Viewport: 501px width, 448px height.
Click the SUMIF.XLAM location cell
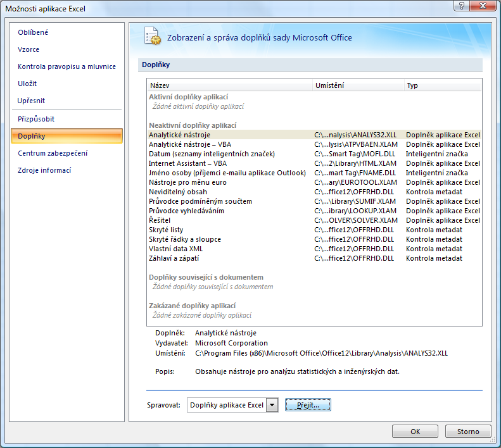pos(355,201)
